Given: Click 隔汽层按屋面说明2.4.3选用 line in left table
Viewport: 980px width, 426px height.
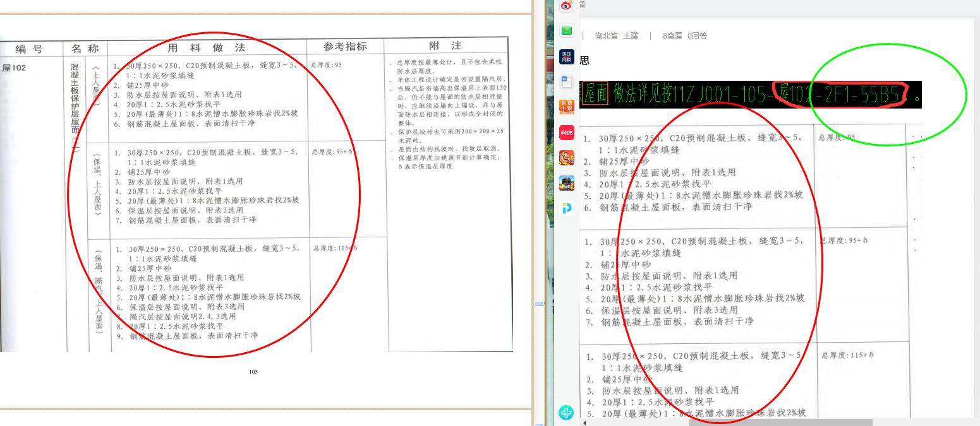Looking at the screenshot, I should point(183,316).
